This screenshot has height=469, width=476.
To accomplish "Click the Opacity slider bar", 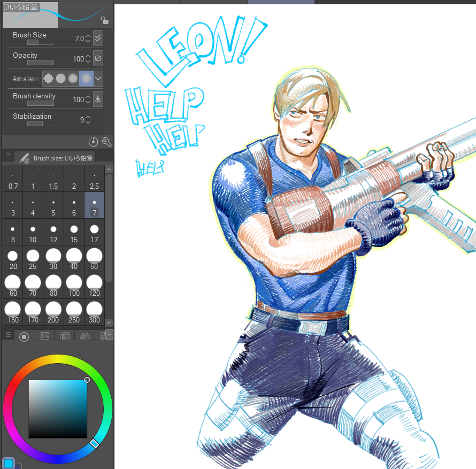I will pyautogui.click(x=40, y=63).
